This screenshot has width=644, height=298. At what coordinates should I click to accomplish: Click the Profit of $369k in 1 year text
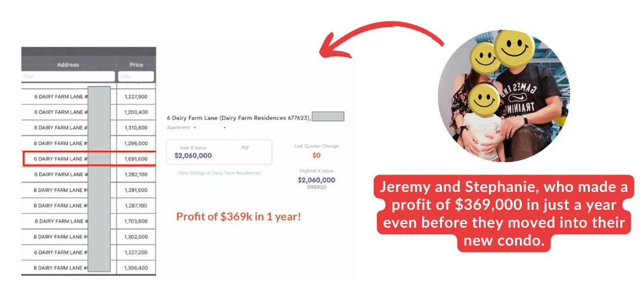coord(239,216)
